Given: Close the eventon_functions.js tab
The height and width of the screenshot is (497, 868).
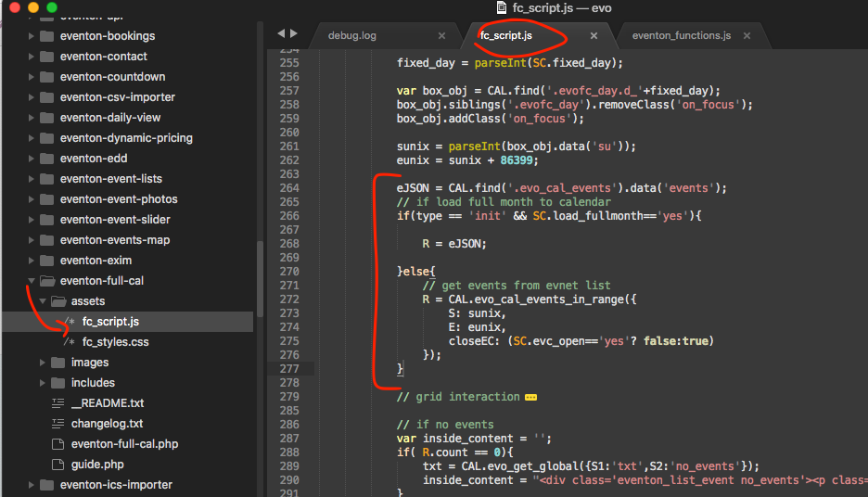Looking at the screenshot, I should click(746, 36).
